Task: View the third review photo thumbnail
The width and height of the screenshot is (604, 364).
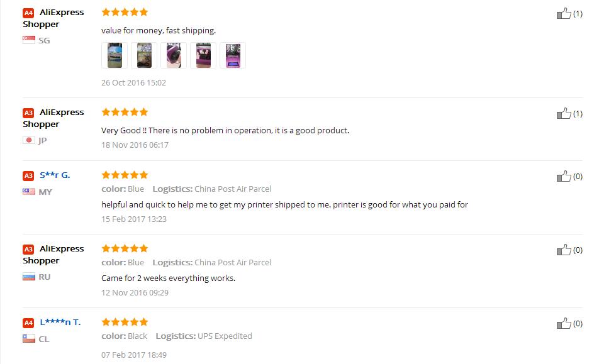Action: pyautogui.click(x=174, y=55)
